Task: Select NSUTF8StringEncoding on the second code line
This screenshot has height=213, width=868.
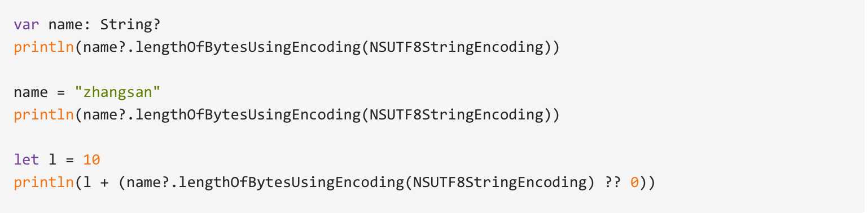Action: coord(457,48)
